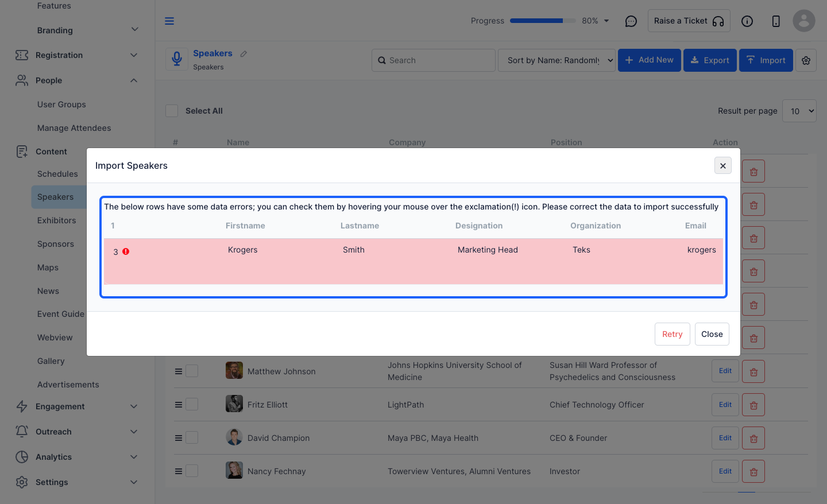The image size is (827, 504).
Task: Click the Import button
Action: tap(766, 60)
